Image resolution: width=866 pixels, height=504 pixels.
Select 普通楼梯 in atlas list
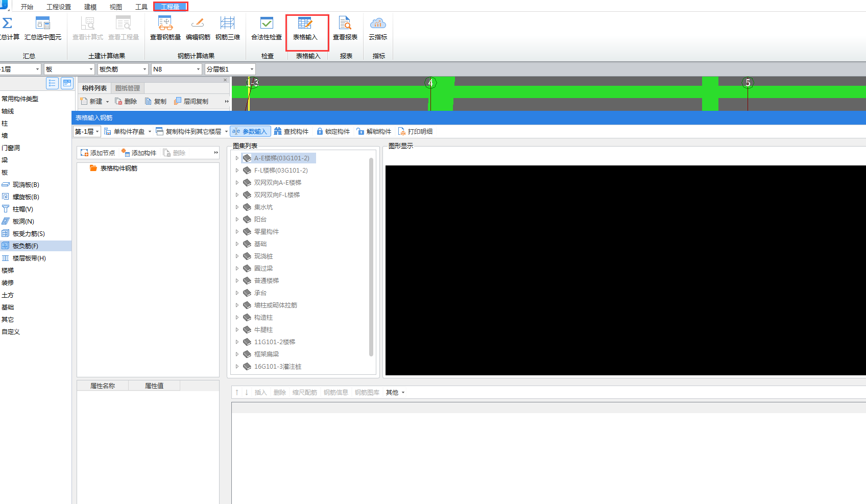[267, 280]
